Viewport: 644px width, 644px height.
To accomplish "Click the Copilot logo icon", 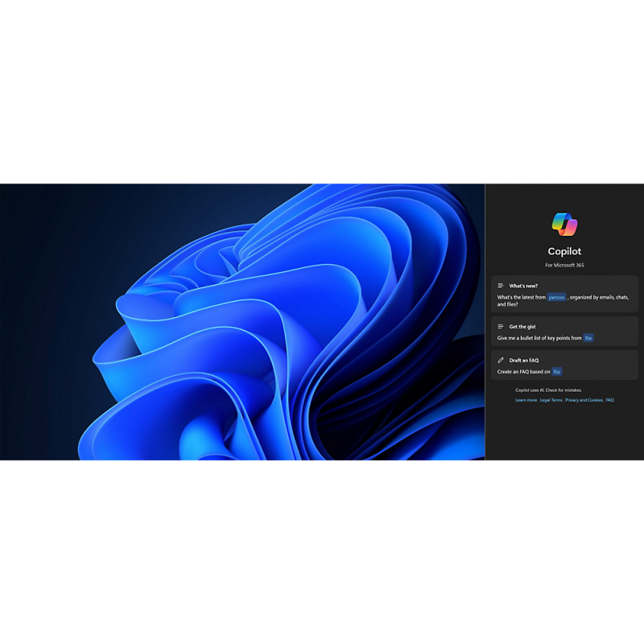I will (564, 225).
